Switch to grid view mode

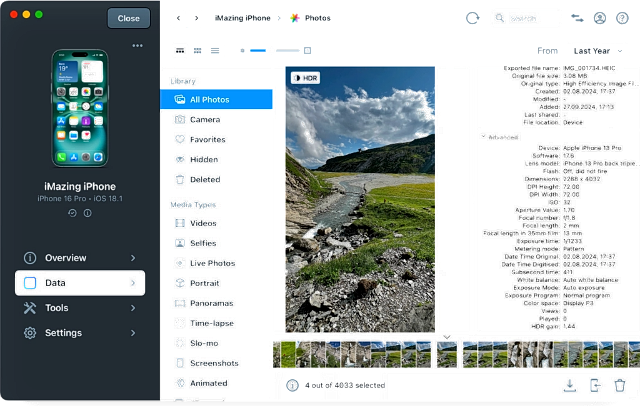click(198, 51)
